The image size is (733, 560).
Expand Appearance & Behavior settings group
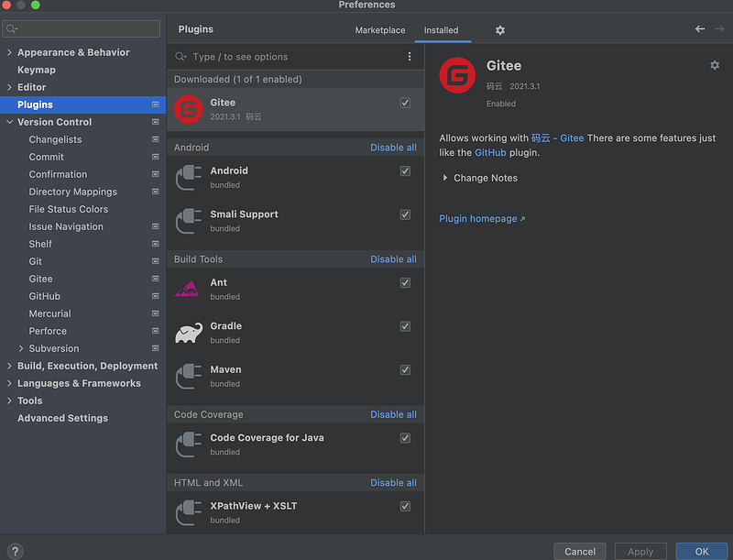pos(9,52)
